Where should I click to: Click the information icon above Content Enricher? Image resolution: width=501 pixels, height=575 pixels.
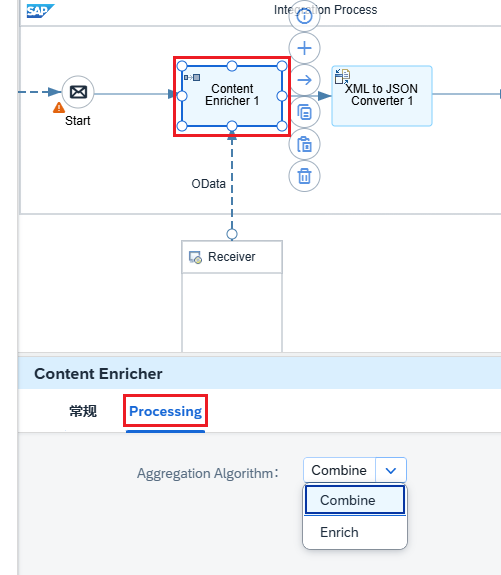(x=304, y=16)
